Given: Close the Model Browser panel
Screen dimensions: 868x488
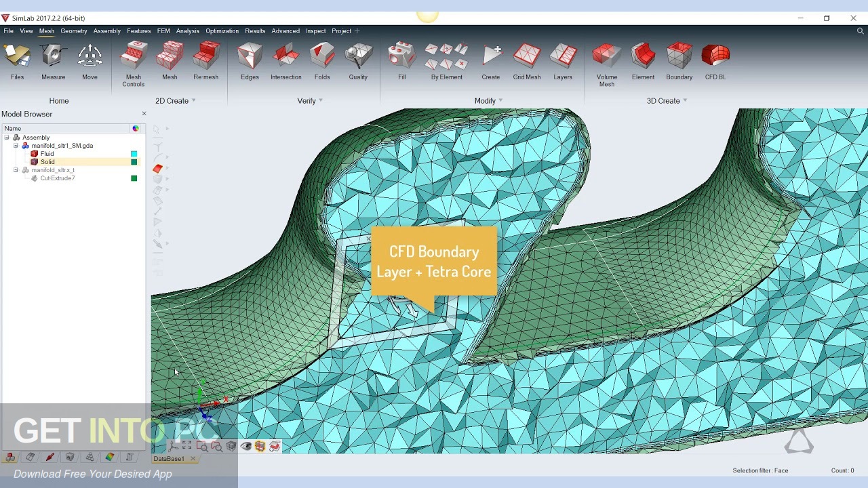Looking at the screenshot, I should pyautogui.click(x=143, y=113).
